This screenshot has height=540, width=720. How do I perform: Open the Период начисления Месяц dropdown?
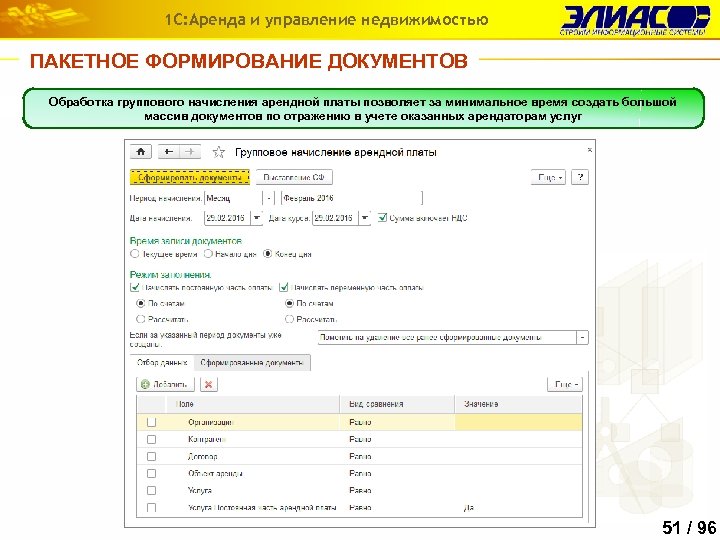pos(269,198)
